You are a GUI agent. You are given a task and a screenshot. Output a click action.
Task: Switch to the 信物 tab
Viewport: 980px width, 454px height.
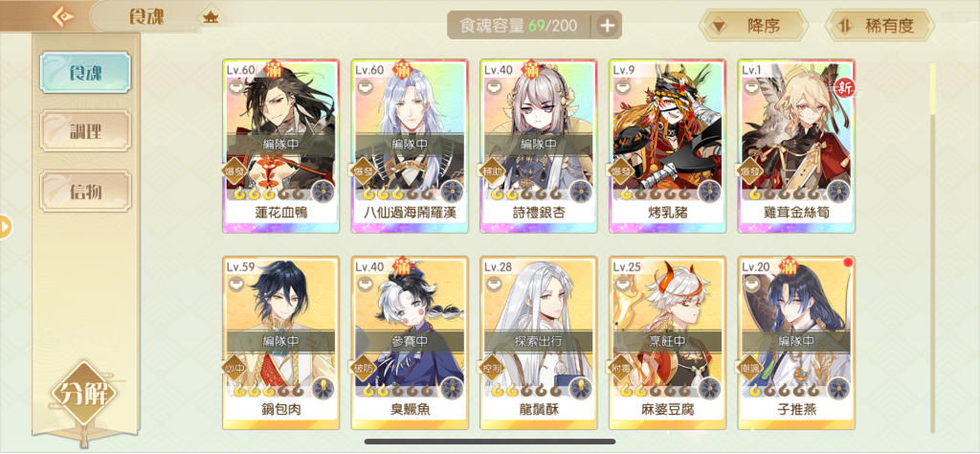[85, 191]
